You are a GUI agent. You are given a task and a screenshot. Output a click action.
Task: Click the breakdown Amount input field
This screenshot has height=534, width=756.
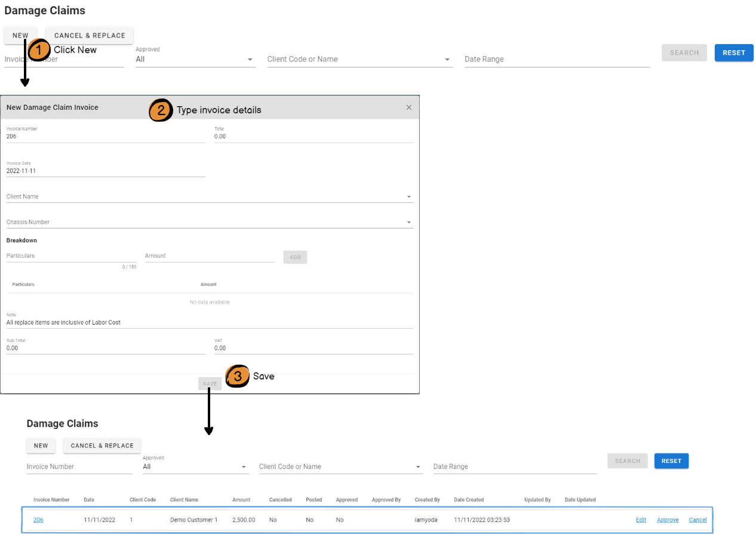coord(209,256)
